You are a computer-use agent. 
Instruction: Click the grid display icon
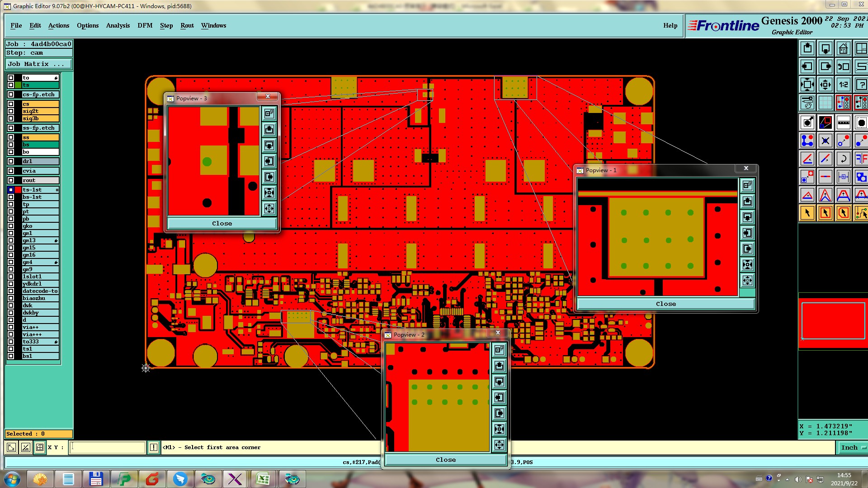point(825,103)
